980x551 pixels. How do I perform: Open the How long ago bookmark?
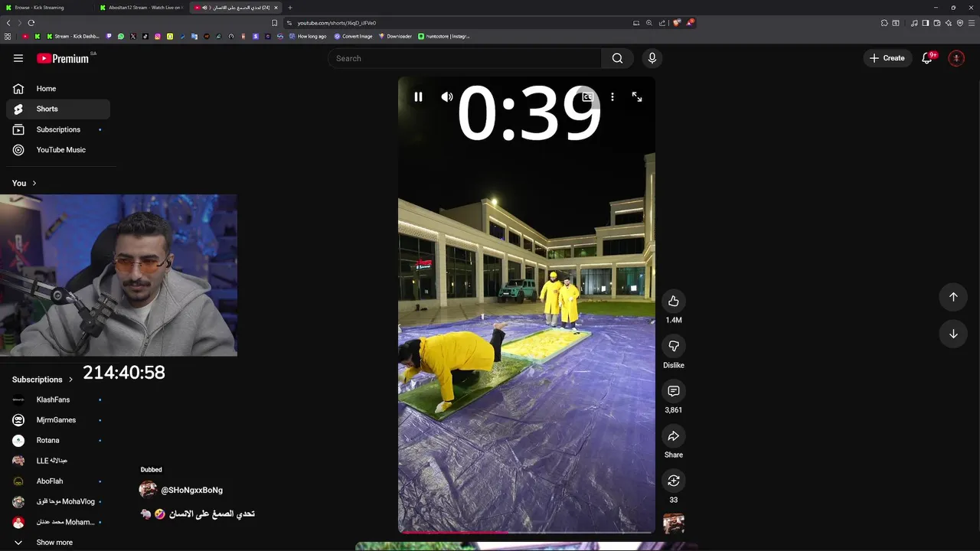[x=308, y=36]
